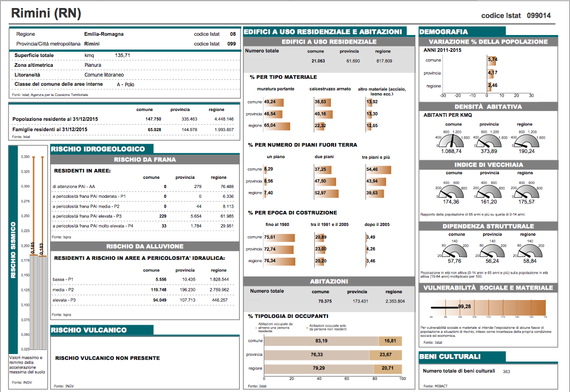Click the "% PER TIPO MATERIALE" heading
The width and height of the screenshot is (570, 392).
coord(283,77)
